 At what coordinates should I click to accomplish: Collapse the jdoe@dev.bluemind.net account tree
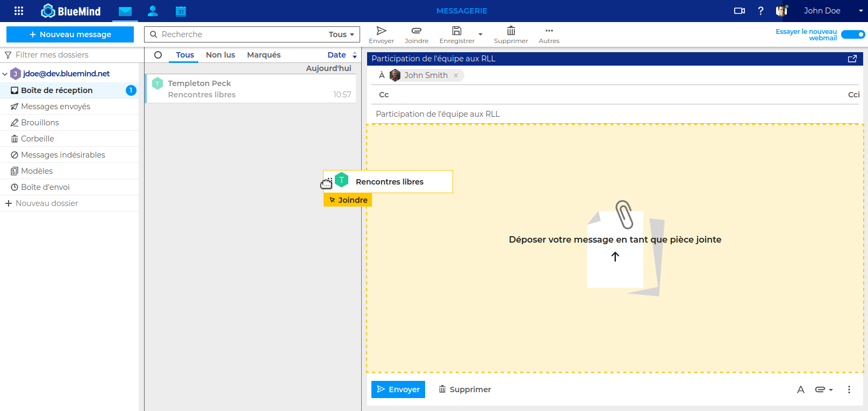tap(5, 74)
